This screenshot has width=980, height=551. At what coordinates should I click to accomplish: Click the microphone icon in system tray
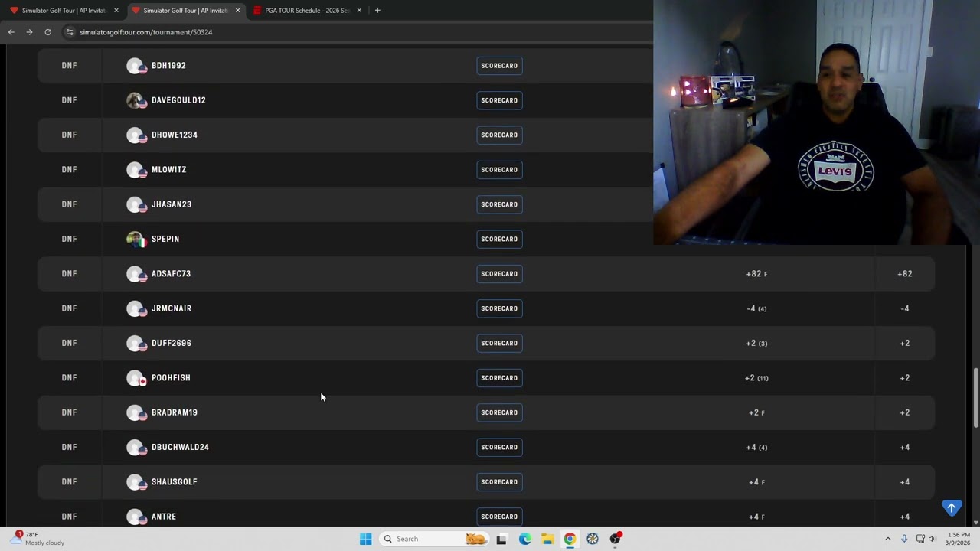point(904,539)
